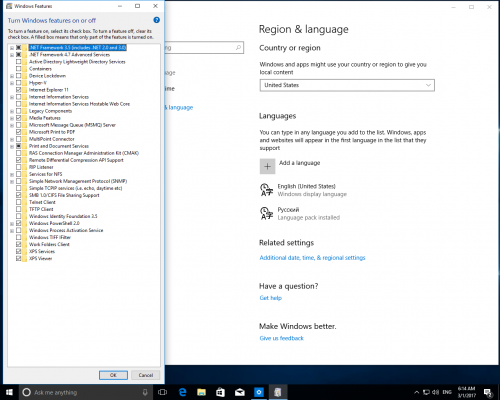Open network status tray icon
Screen dimensions: 500x400
pos(426,392)
